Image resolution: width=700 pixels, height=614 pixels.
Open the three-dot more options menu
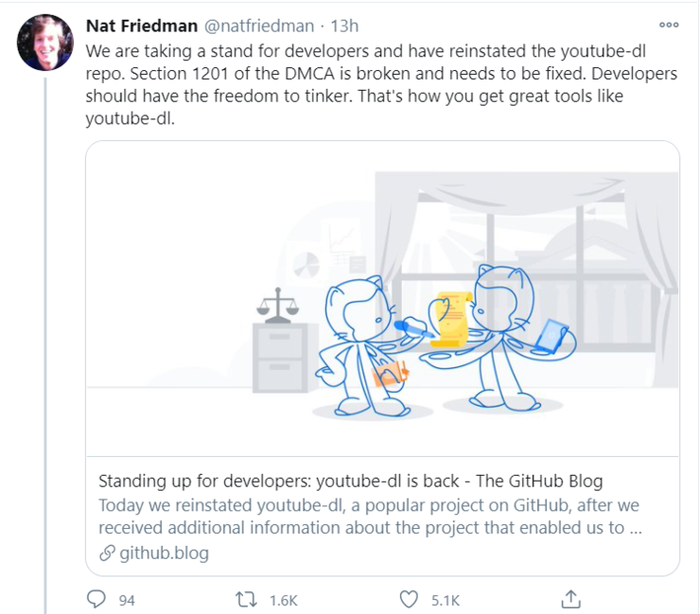click(x=669, y=25)
